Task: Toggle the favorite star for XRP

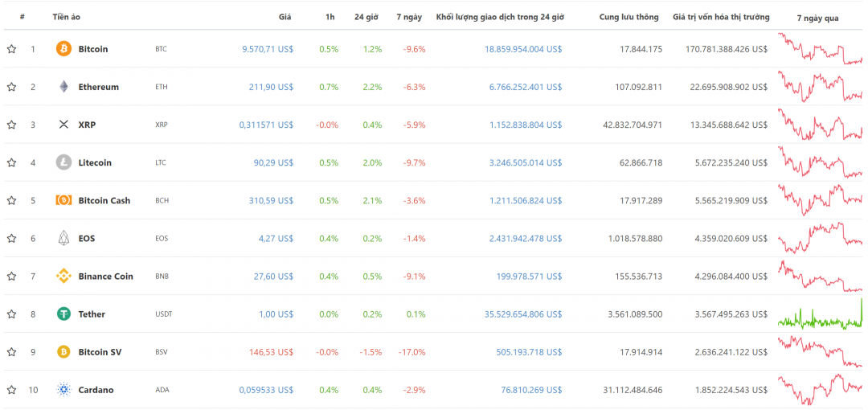Action: [x=11, y=125]
